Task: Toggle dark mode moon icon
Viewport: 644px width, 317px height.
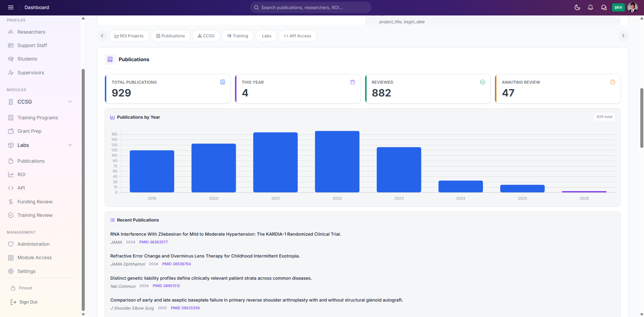Action: coord(577,7)
